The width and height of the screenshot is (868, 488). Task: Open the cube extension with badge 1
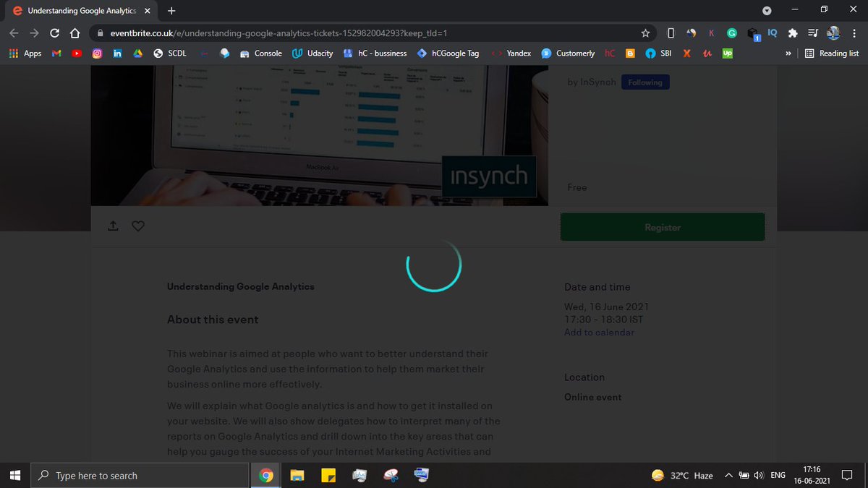click(x=753, y=34)
